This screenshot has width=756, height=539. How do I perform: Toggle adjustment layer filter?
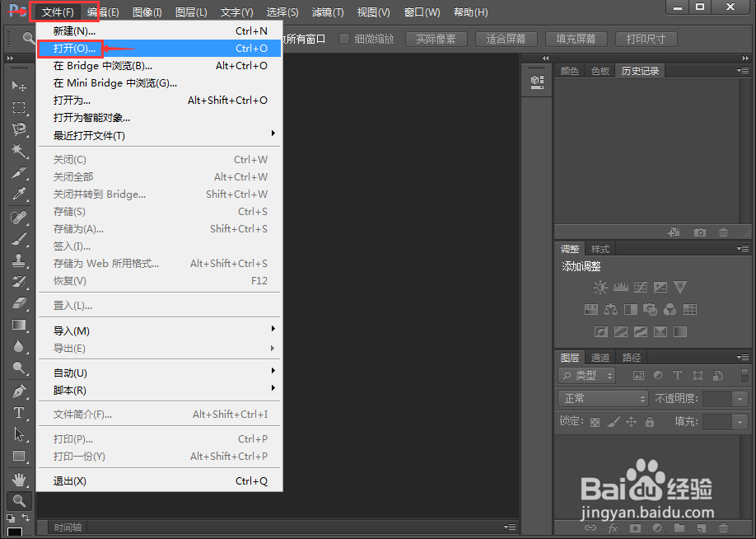(658, 376)
